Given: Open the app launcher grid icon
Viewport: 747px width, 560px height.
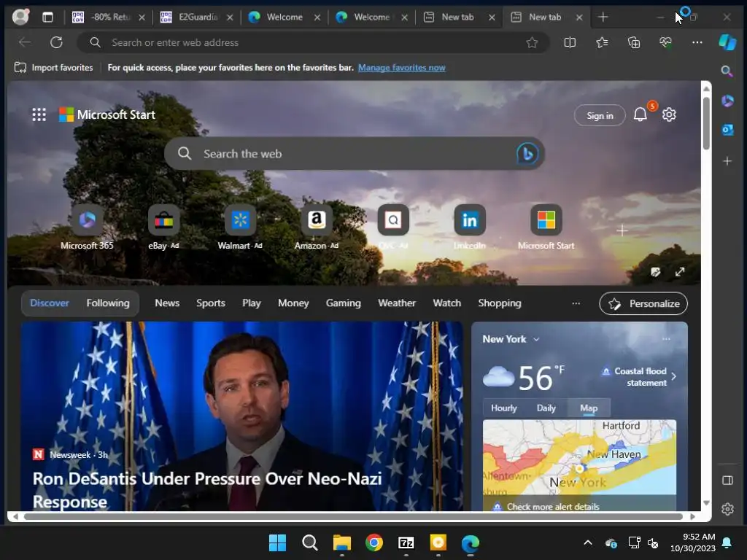Looking at the screenshot, I should pyautogui.click(x=39, y=114).
